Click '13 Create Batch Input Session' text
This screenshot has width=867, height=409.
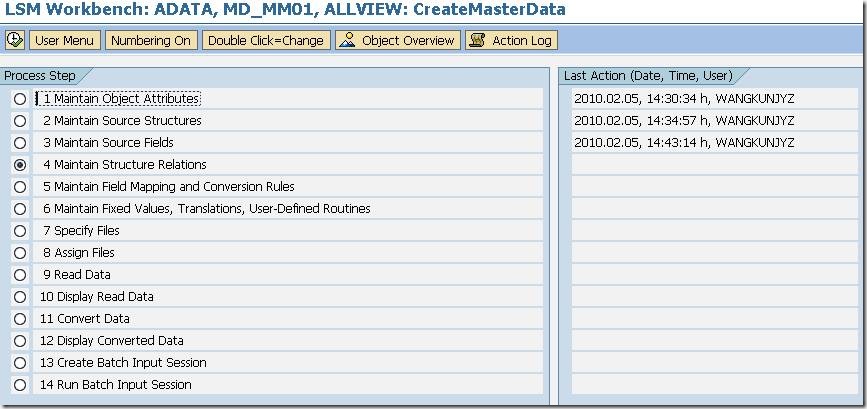[x=123, y=363]
